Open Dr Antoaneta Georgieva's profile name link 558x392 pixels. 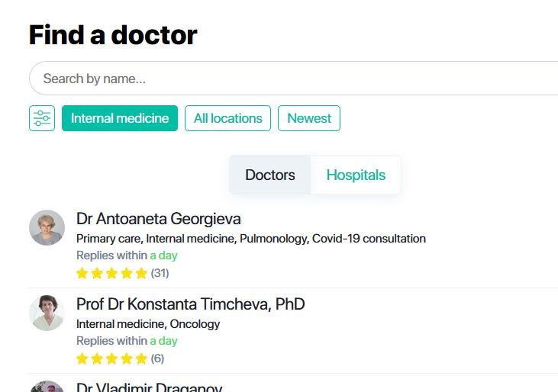[159, 219]
